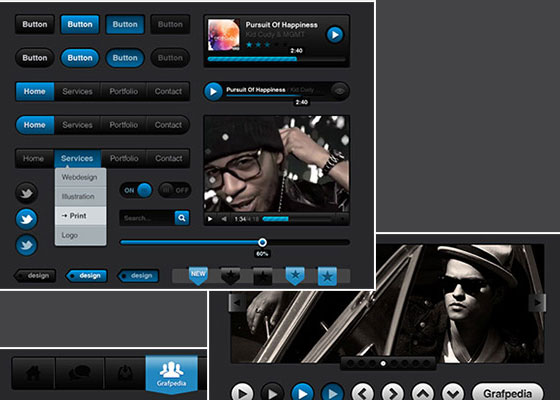560x400 pixels.
Task: Click the third star in the song rating
Action: pyautogui.click(x=267, y=45)
